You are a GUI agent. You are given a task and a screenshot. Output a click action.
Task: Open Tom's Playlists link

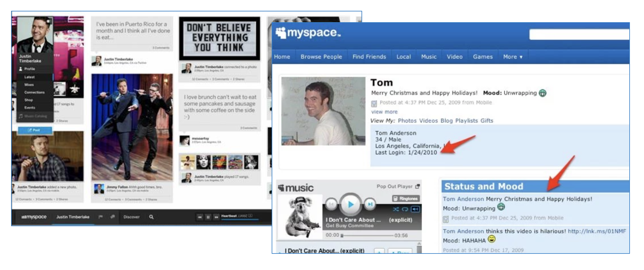(x=466, y=121)
